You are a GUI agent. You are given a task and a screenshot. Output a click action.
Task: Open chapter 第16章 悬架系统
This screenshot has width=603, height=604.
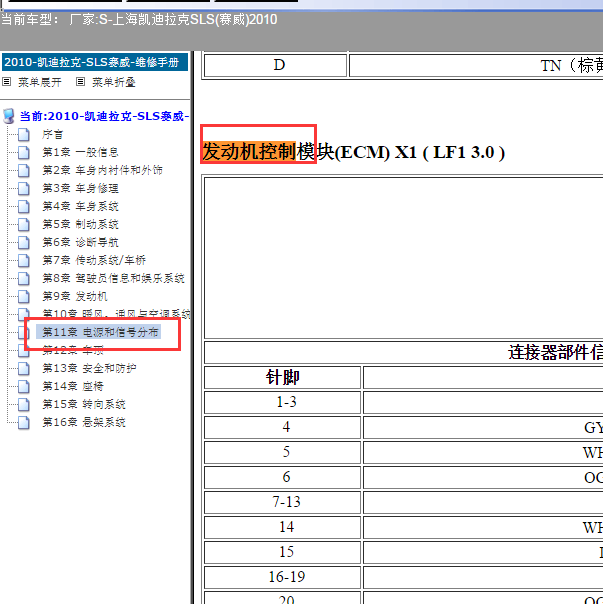point(84,422)
